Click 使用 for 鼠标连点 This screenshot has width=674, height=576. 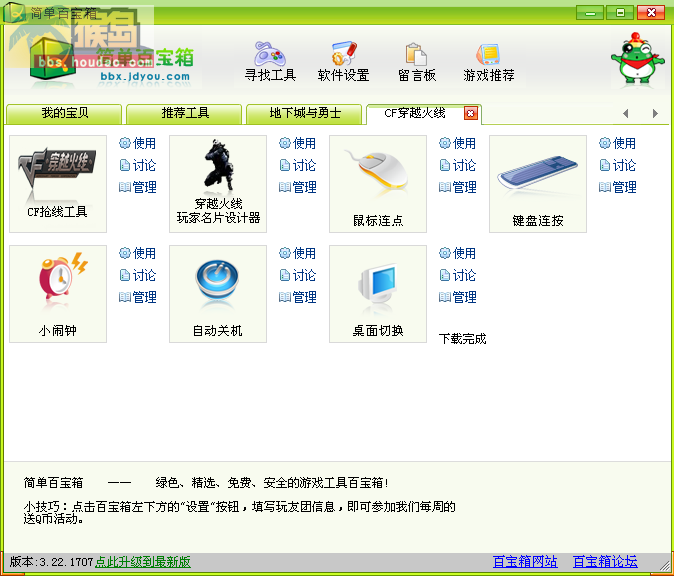[457, 143]
